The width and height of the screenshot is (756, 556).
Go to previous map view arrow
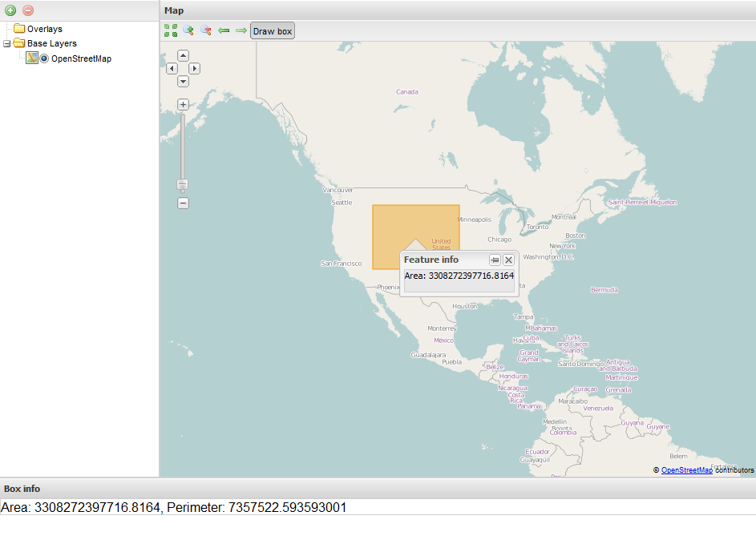[x=224, y=30]
